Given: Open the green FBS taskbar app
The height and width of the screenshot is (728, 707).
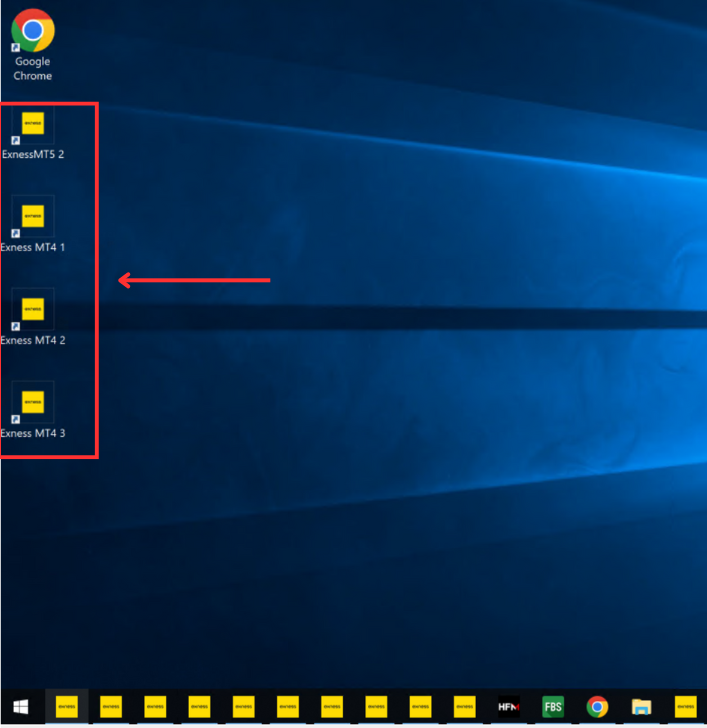Looking at the screenshot, I should pyautogui.click(x=552, y=707).
